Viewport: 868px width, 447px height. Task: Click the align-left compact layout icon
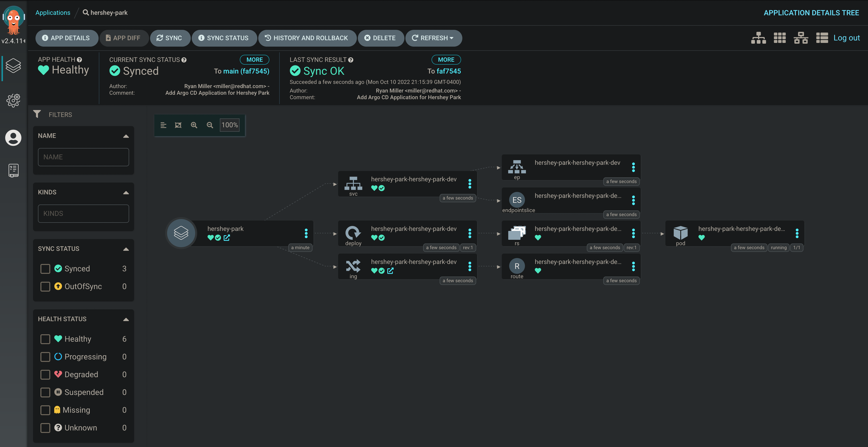(x=163, y=125)
